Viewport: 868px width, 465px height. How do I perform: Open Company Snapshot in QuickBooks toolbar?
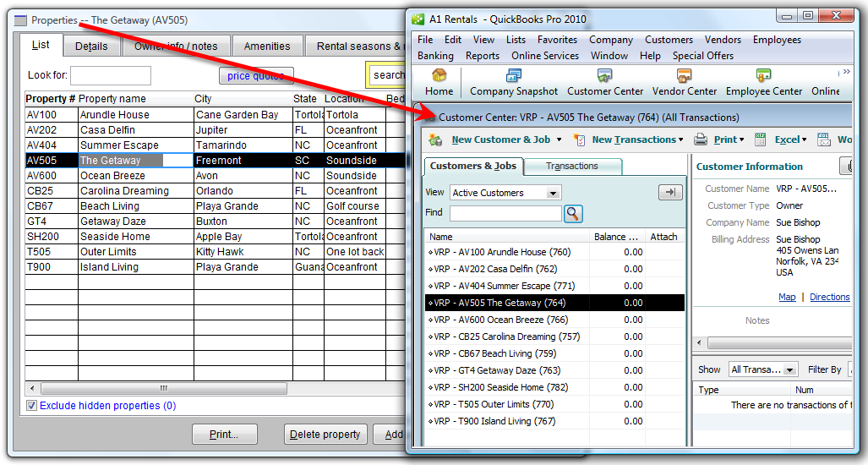pos(514,82)
